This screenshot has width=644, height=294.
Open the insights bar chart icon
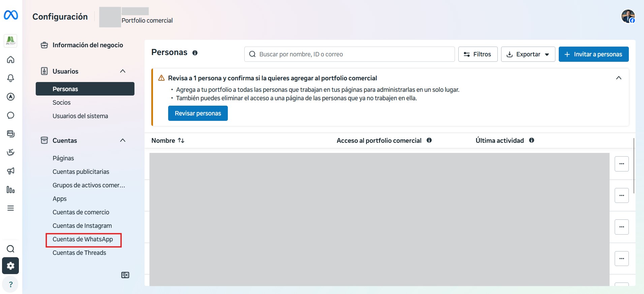(11, 190)
